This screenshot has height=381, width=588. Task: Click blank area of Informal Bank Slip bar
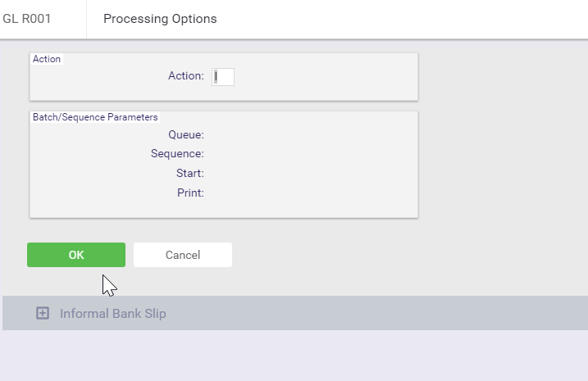click(x=375, y=313)
